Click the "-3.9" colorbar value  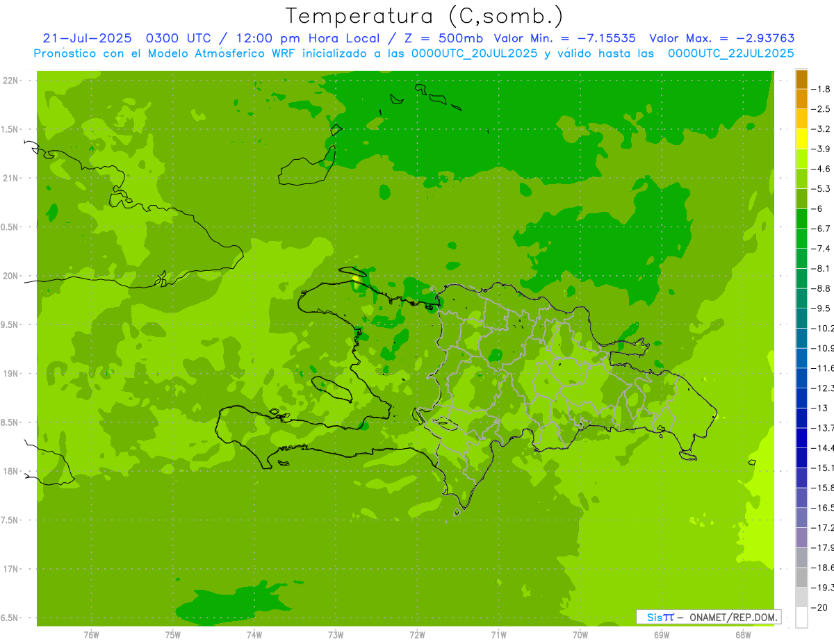click(821, 149)
